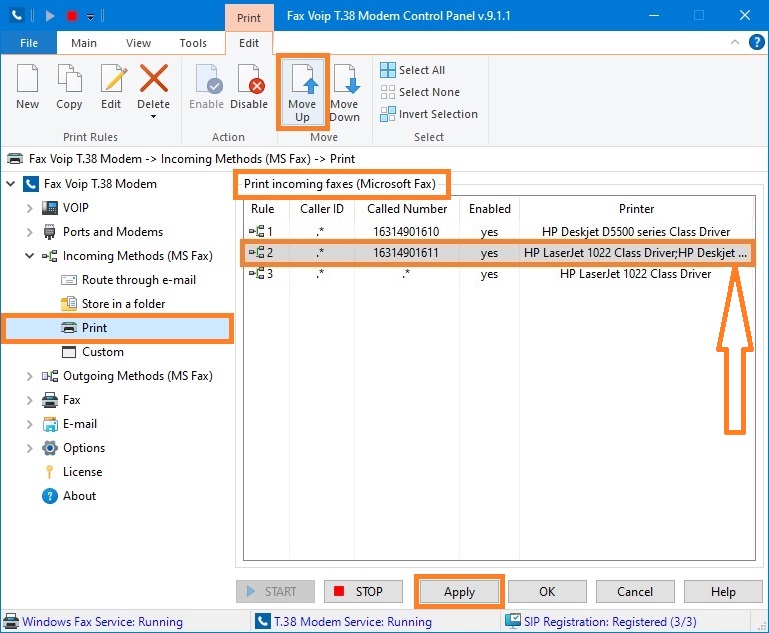Select rule 3 for HP LaserJet 1022
The width and height of the screenshot is (769, 633).
pyautogui.click(x=499, y=274)
